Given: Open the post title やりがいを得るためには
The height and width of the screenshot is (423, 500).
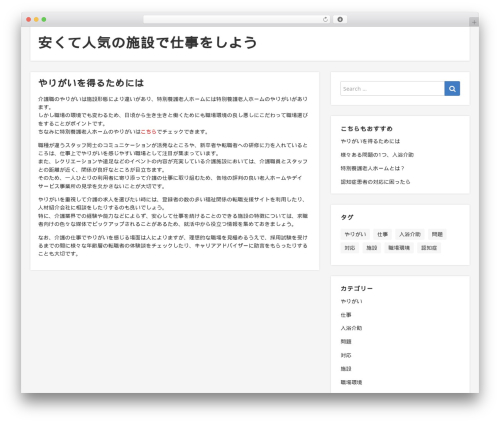Looking at the screenshot, I should coord(91,83).
